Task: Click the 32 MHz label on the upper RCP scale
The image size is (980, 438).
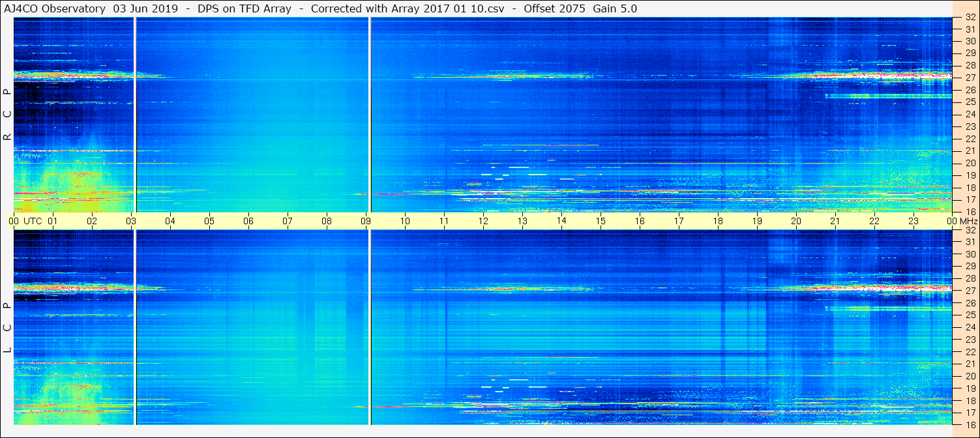Action: tap(970, 18)
